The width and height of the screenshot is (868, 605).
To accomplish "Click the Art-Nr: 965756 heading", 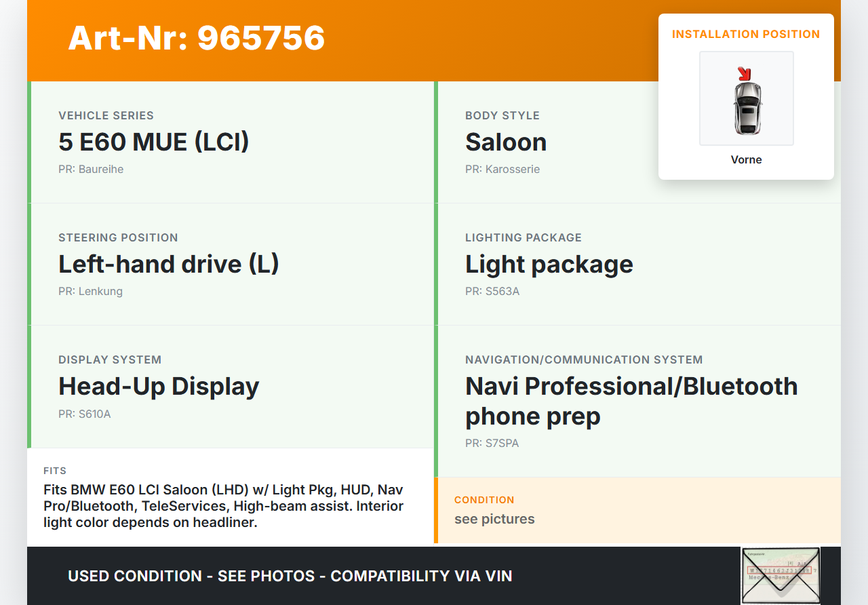I will click(197, 38).
